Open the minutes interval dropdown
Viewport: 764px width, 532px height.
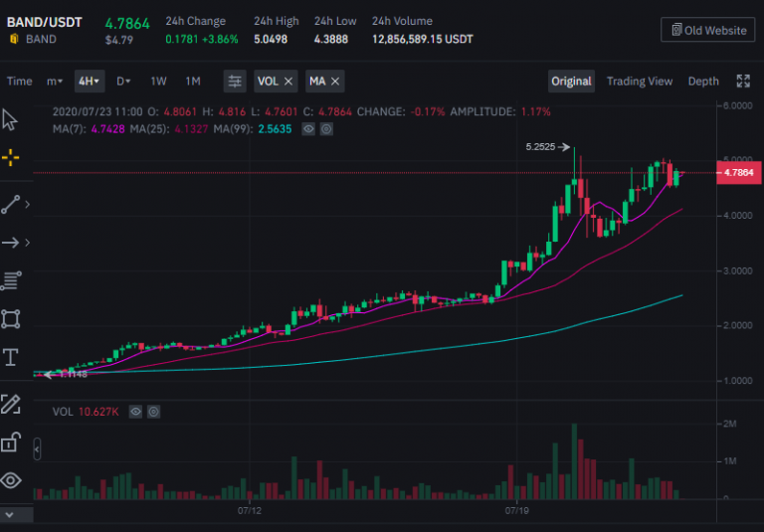(55, 82)
